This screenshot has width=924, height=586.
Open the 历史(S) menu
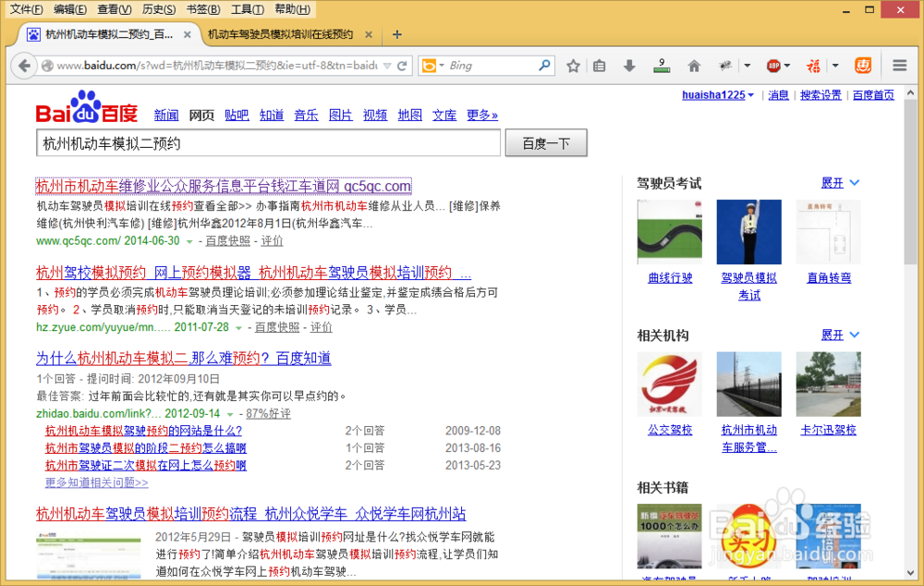click(x=159, y=9)
